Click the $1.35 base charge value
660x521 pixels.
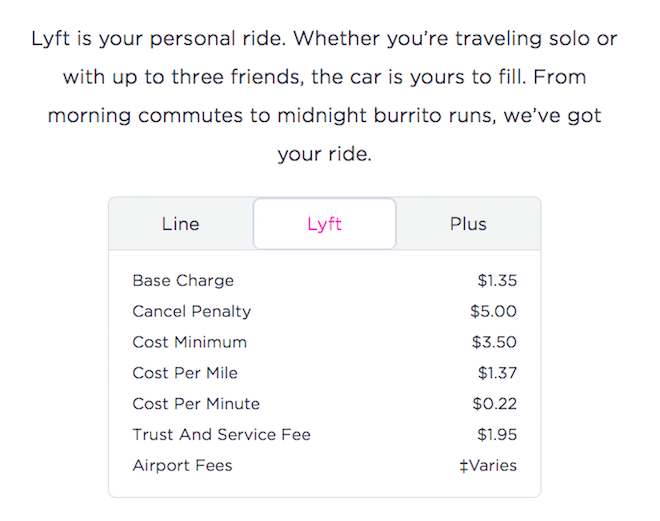click(497, 281)
